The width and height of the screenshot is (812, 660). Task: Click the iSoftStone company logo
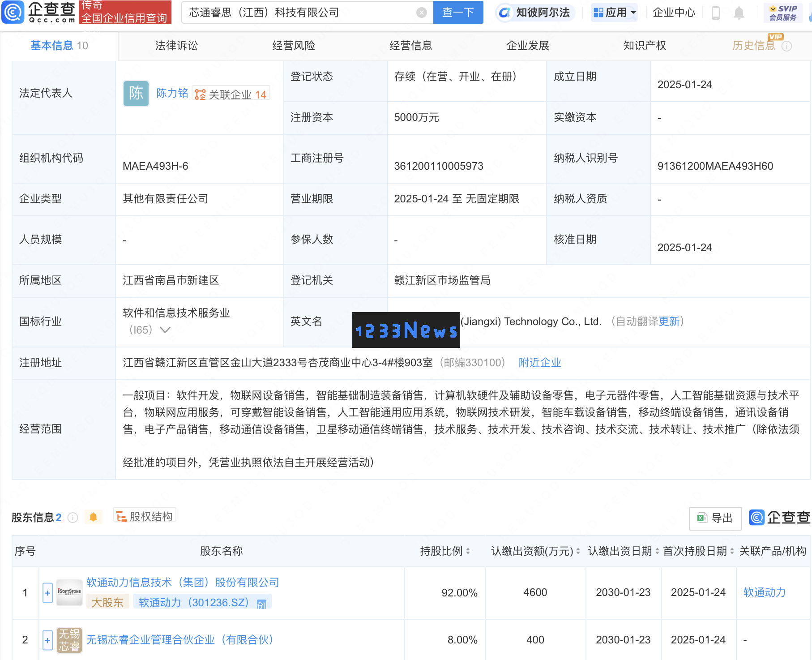click(x=69, y=592)
